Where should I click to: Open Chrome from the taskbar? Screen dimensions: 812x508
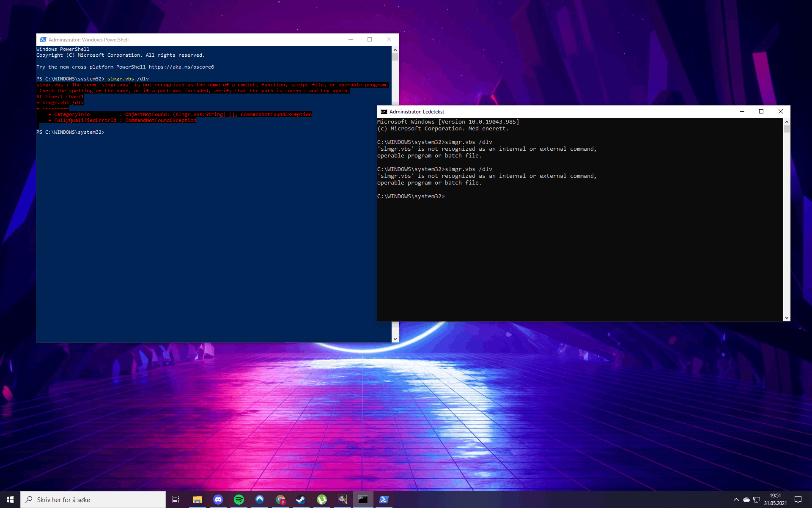point(280,500)
